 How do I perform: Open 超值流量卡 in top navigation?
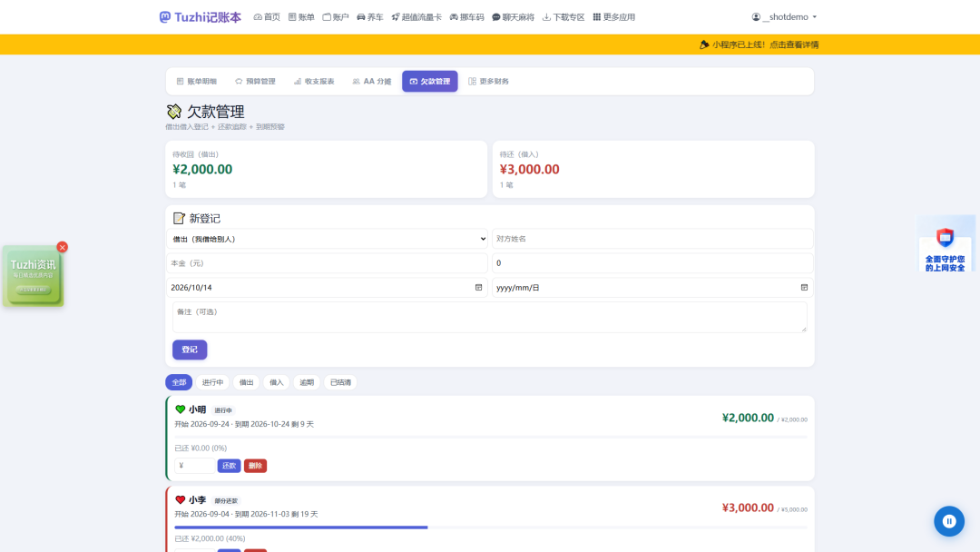(416, 17)
